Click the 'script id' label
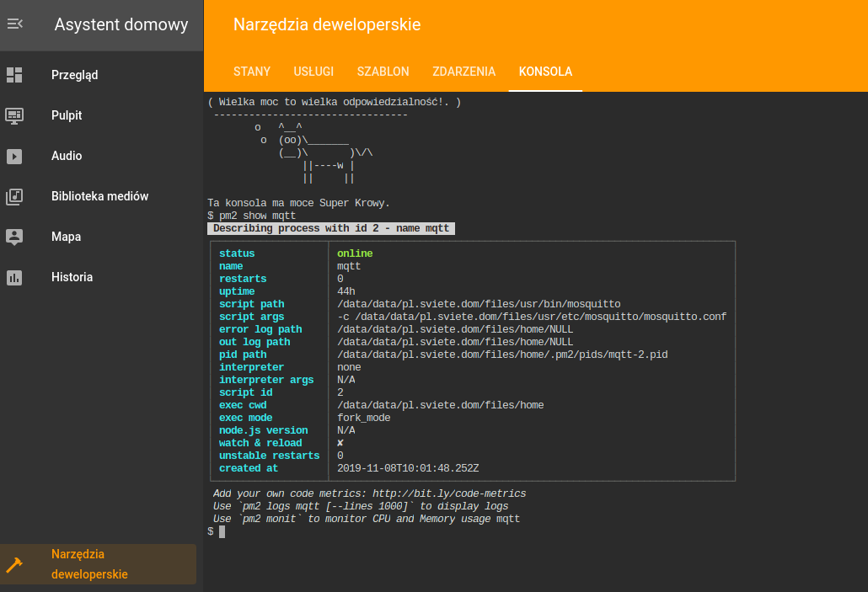Screen dimensions: 868x592 246,392
